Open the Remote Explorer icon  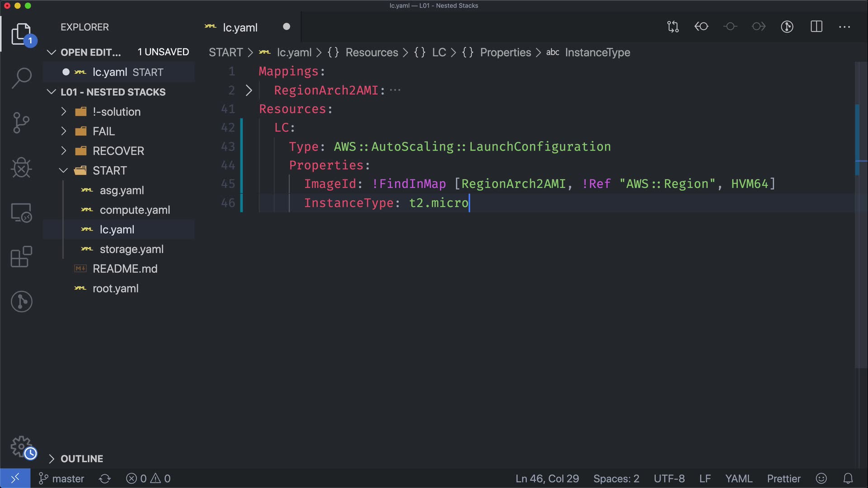point(21,212)
